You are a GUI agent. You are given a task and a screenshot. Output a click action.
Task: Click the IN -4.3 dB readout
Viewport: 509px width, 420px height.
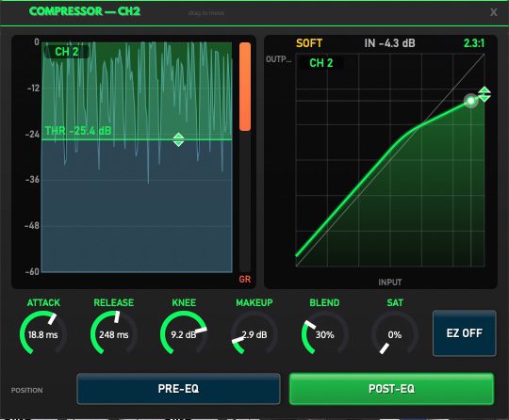point(389,43)
